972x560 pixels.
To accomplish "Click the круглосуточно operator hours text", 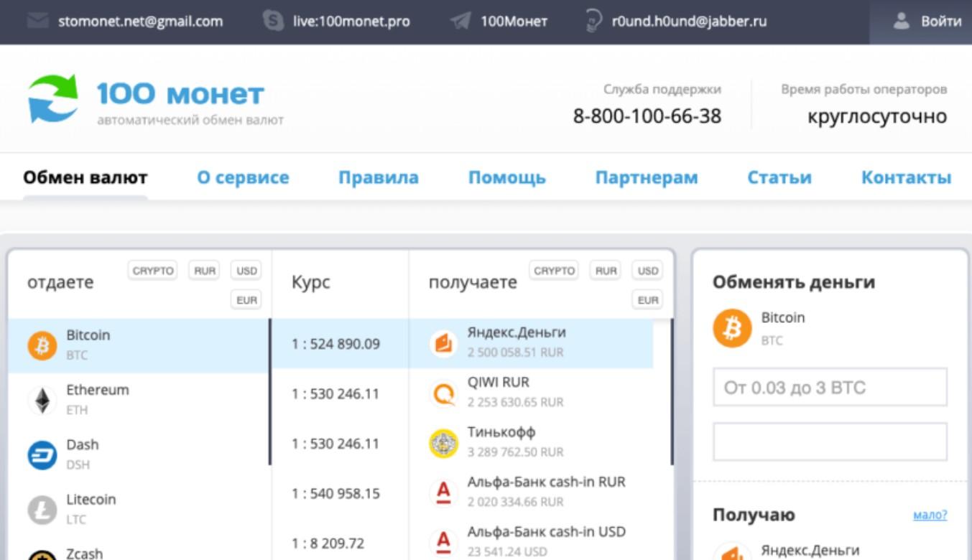I will [x=877, y=116].
